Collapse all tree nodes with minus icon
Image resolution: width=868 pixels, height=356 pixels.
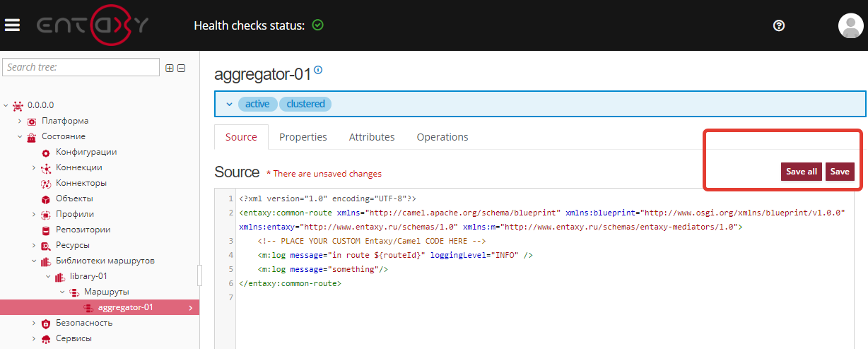(181, 68)
